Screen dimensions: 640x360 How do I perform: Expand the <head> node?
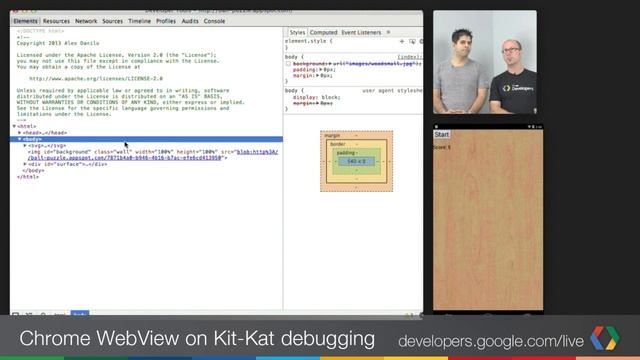tap(20, 133)
